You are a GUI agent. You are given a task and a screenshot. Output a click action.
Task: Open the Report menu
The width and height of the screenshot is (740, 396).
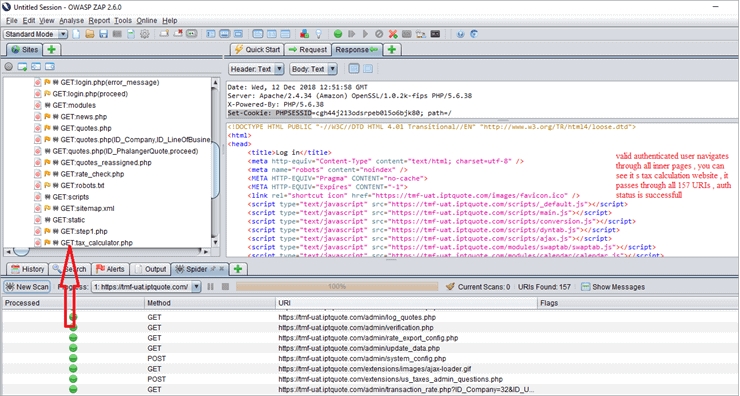coord(99,21)
